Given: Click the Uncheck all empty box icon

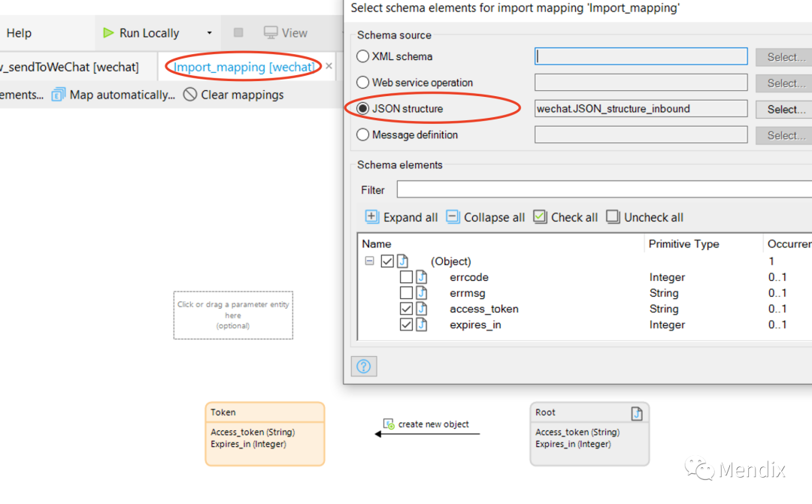Looking at the screenshot, I should [613, 217].
